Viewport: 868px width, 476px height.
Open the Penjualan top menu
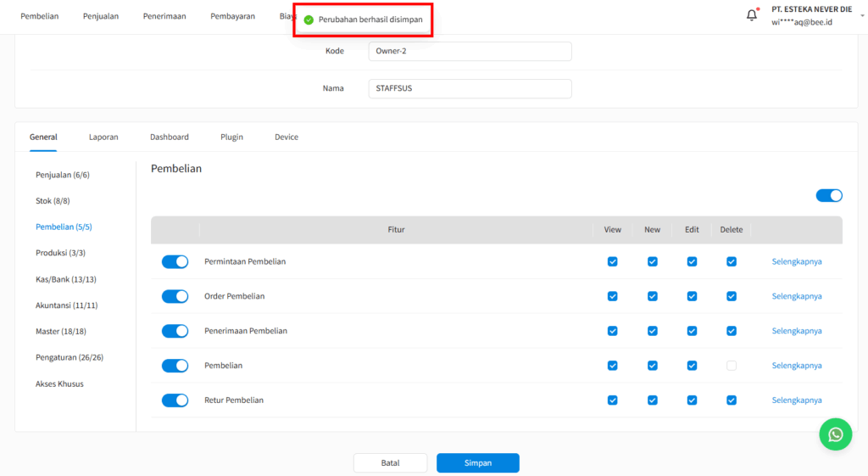(x=101, y=16)
